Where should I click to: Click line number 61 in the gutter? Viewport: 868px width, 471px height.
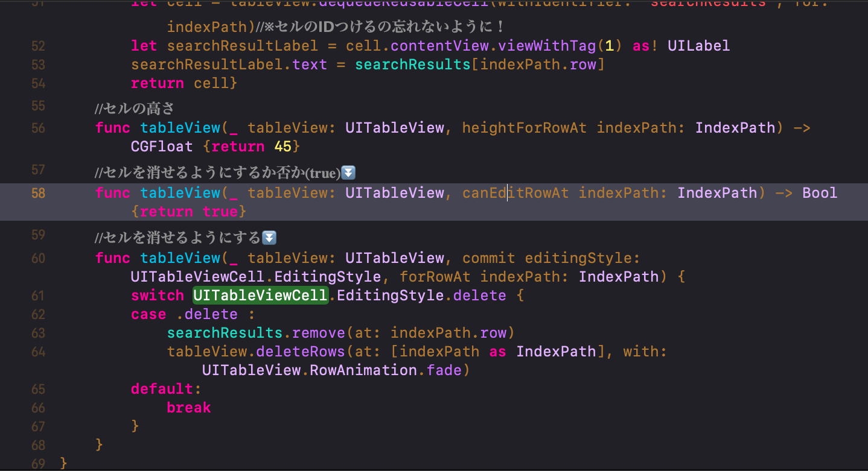tap(38, 296)
